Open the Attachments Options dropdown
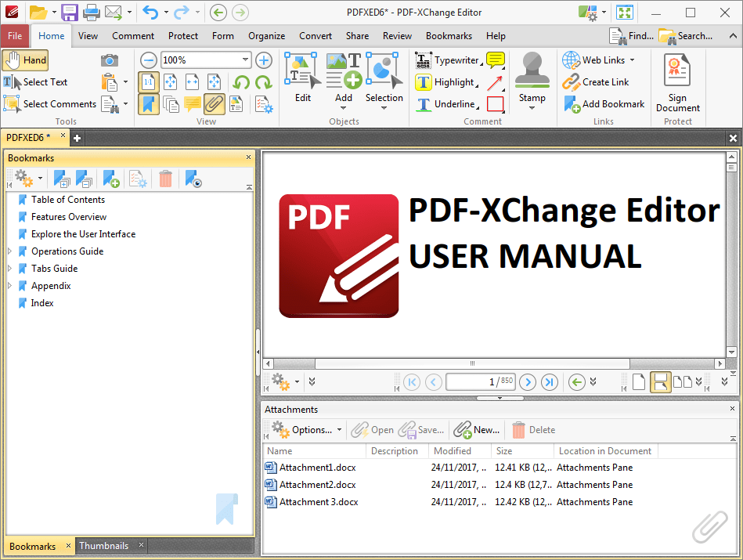Screen dimensions: 743x560 coord(307,430)
